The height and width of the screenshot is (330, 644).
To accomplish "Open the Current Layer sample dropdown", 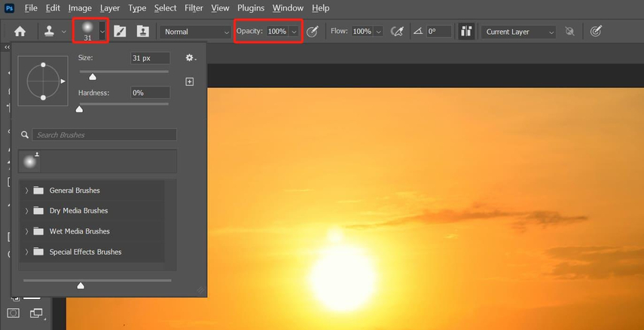I will click(x=519, y=32).
